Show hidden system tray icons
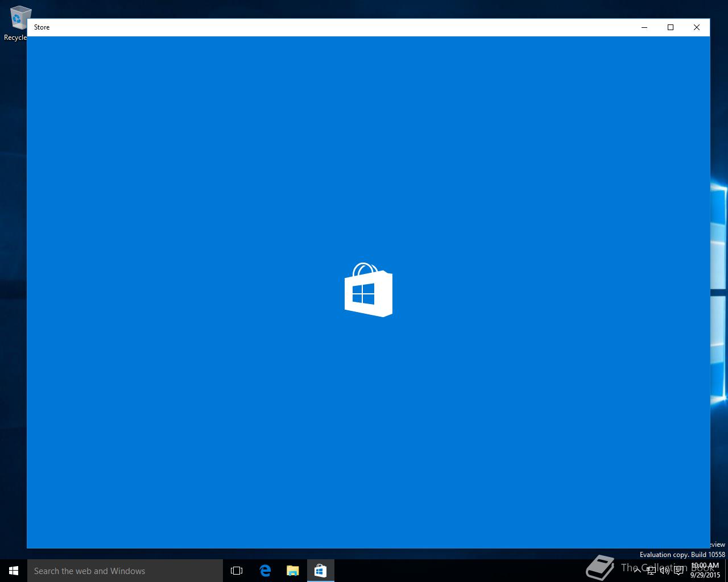Screen dimensions: 728x582 point(637,571)
